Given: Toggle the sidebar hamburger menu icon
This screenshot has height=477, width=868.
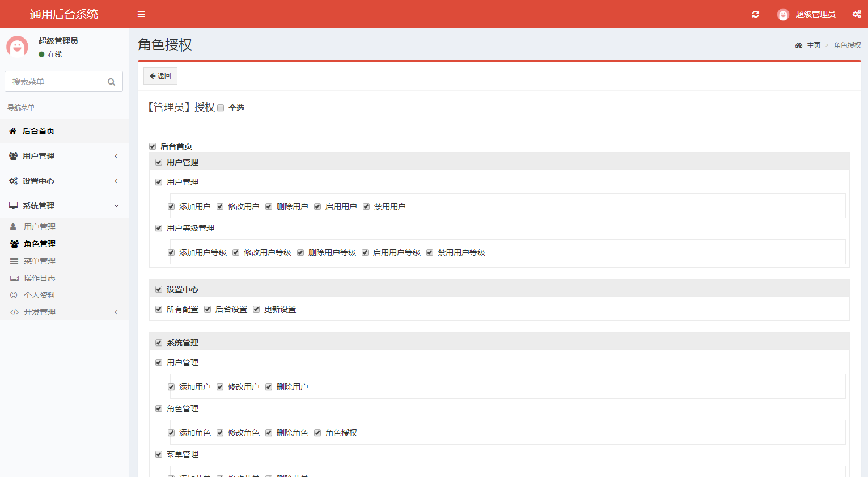Looking at the screenshot, I should (x=141, y=14).
